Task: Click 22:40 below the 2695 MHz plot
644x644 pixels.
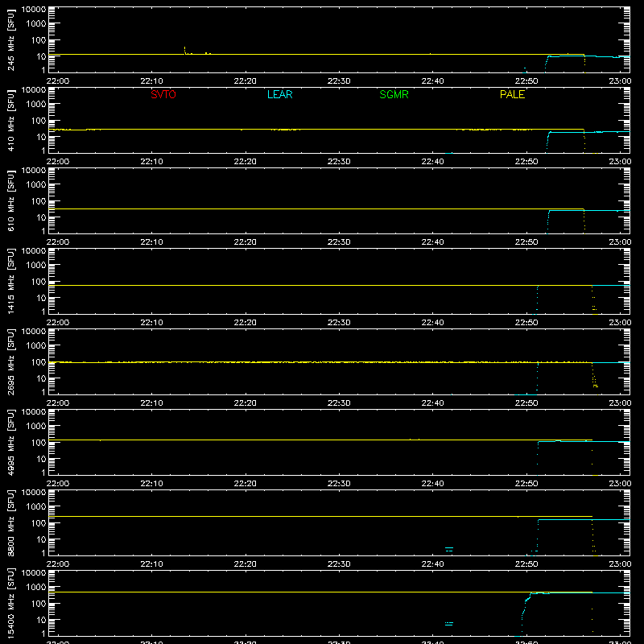Action: click(x=432, y=403)
